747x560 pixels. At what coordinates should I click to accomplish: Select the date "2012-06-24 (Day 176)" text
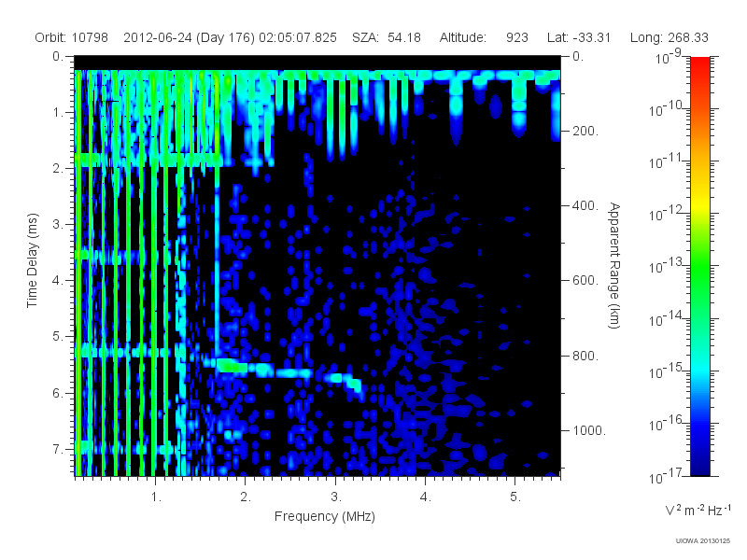190,37
